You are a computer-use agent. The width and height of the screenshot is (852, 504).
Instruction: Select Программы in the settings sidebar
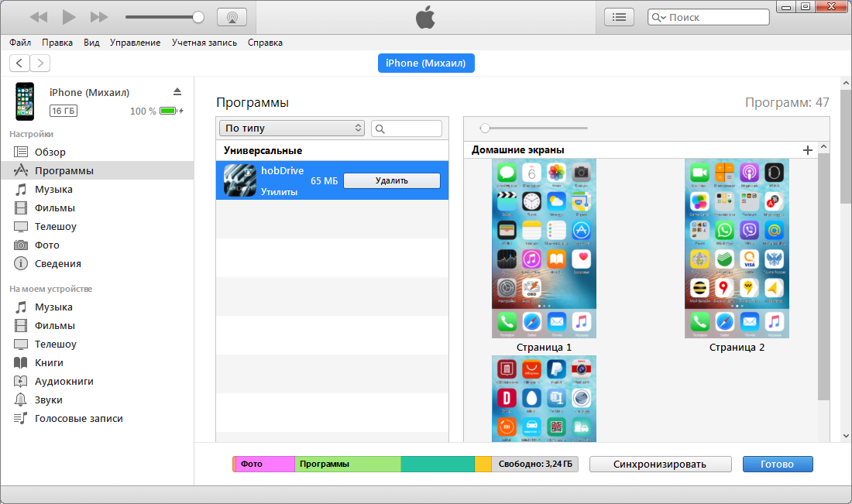(97, 170)
